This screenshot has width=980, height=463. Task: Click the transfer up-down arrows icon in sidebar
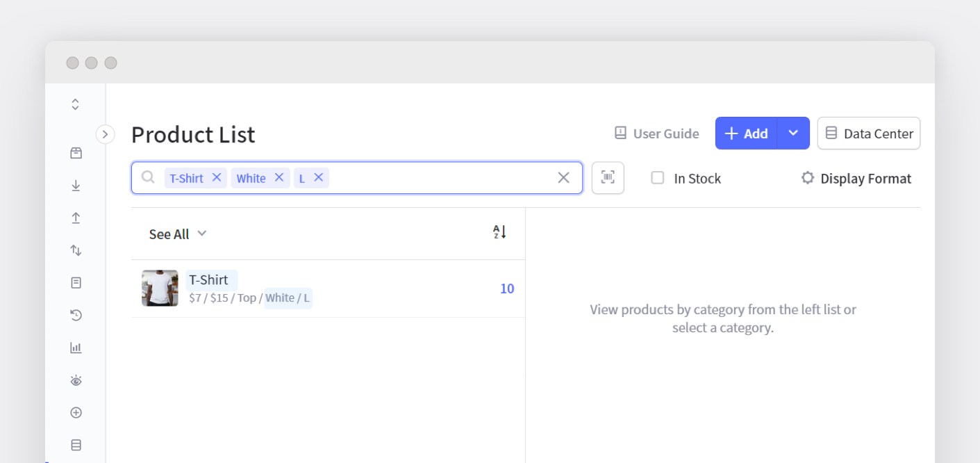click(x=76, y=250)
